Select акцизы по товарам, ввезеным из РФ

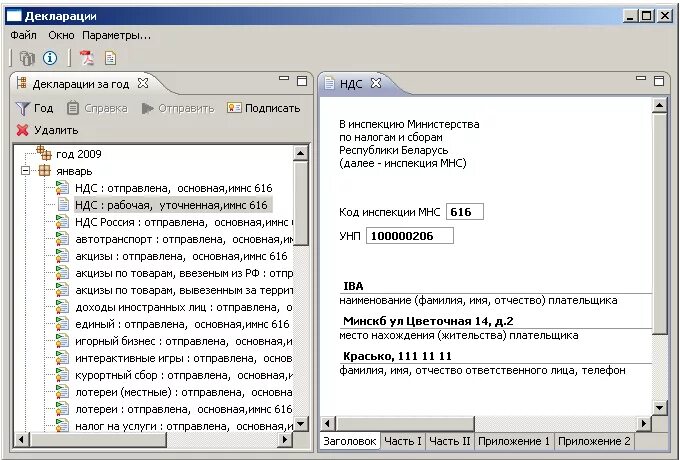click(184, 273)
